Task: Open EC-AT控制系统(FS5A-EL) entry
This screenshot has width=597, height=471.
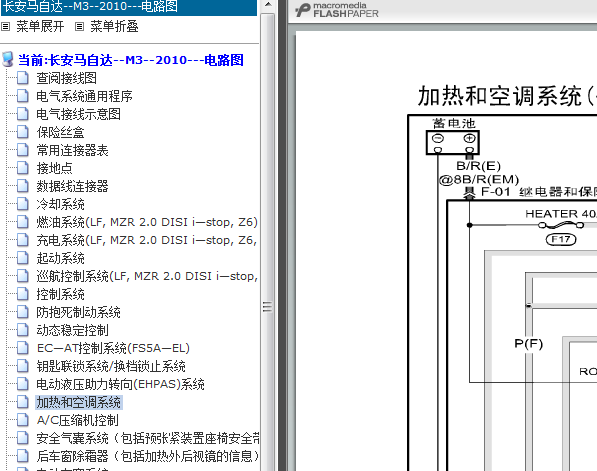Action: (x=113, y=348)
